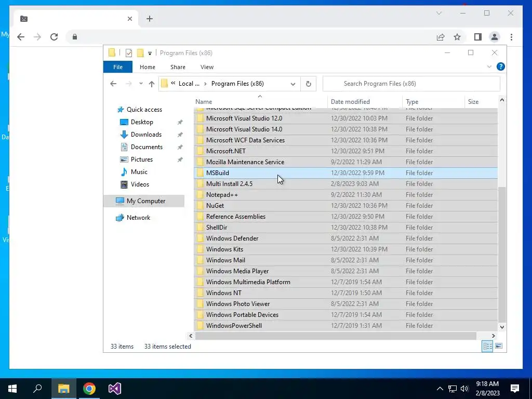Click the Search Program Files (x86) box

coord(411,84)
